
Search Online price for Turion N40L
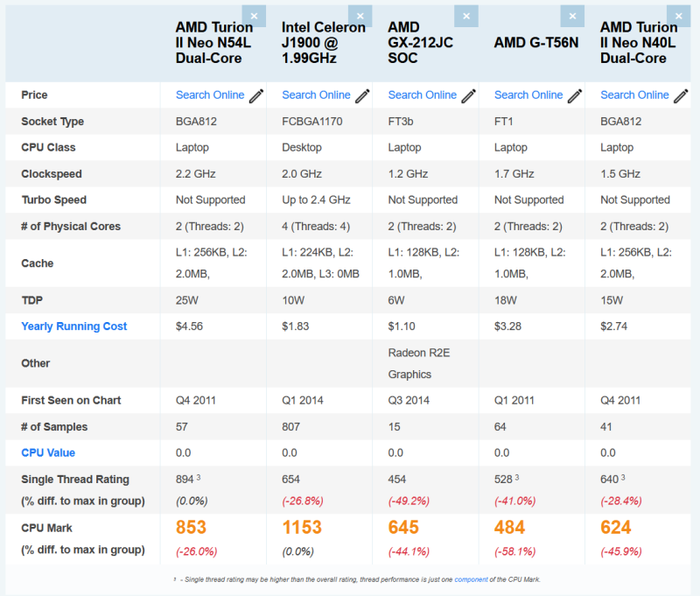634,95
